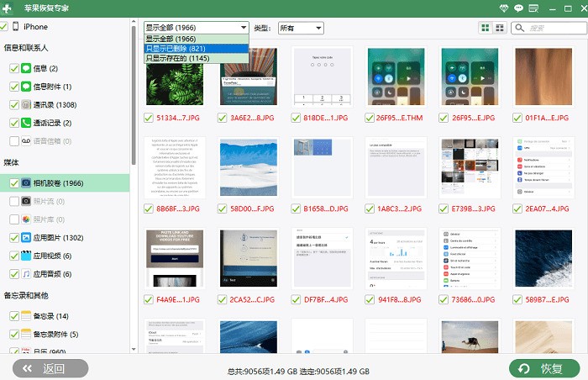Image resolution: width=588 pixels, height=380 pixels.
Task: Open thumbnail E739B...3.JPG photo grid
Action: 470,167
